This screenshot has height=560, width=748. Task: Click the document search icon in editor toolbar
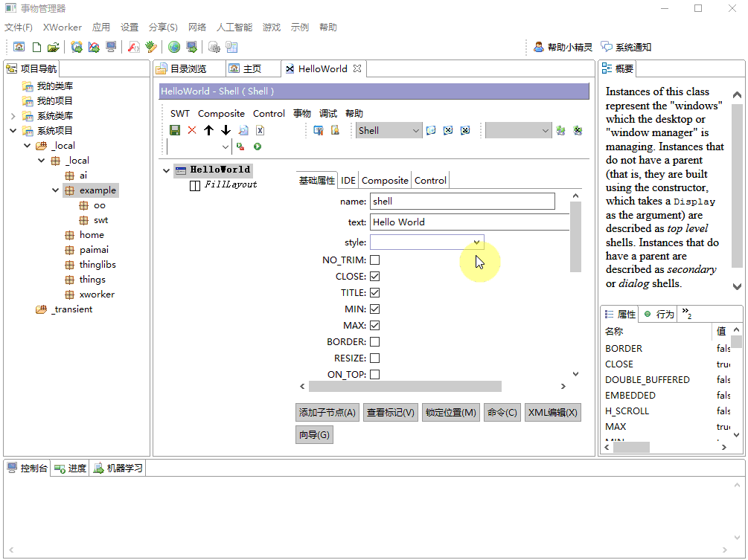pos(243,130)
